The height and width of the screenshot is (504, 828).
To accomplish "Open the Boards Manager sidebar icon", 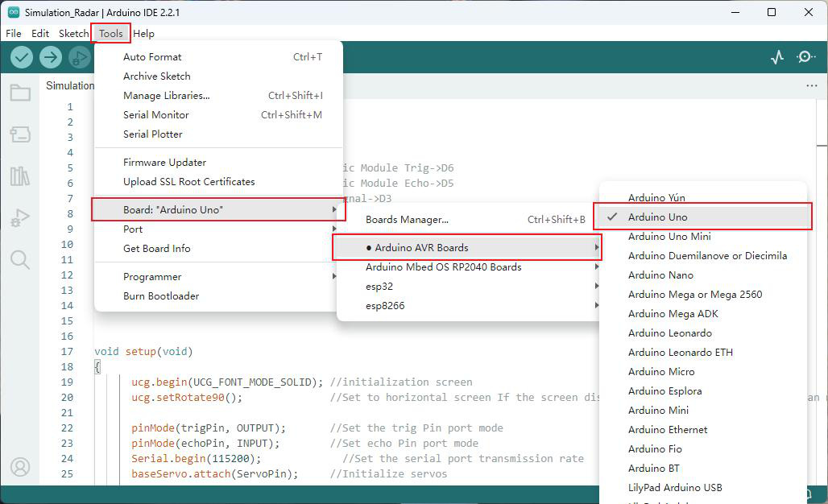I will click(20, 134).
